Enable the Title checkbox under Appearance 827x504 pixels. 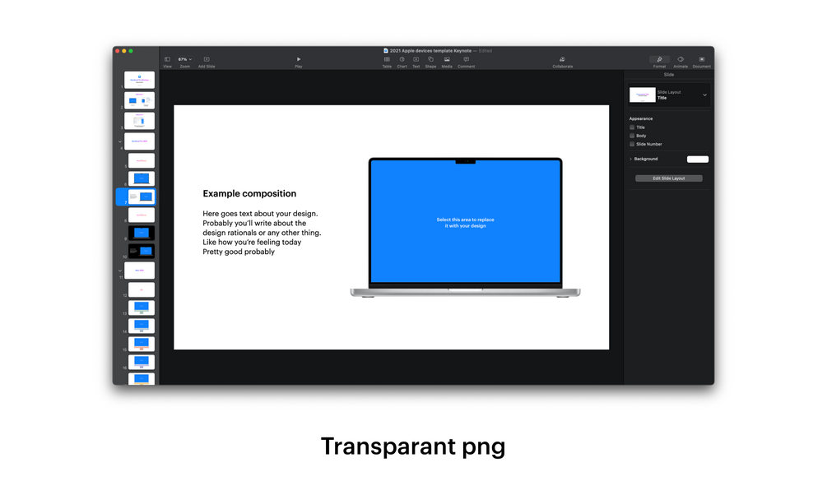pos(632,127)
